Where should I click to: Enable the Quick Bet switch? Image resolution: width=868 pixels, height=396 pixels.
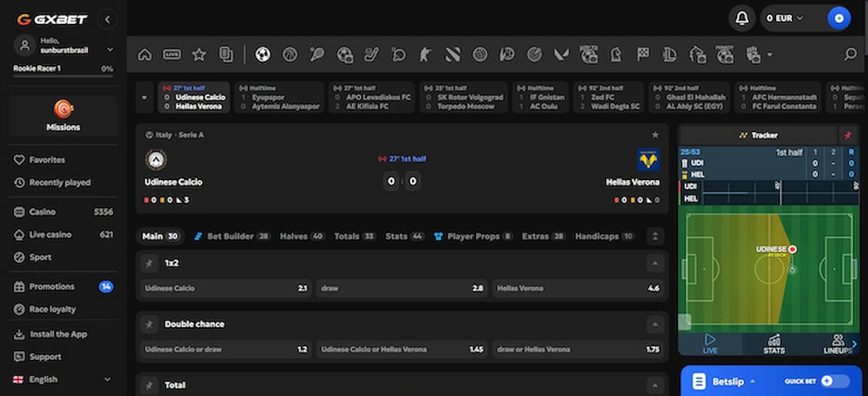coord(835,381)
